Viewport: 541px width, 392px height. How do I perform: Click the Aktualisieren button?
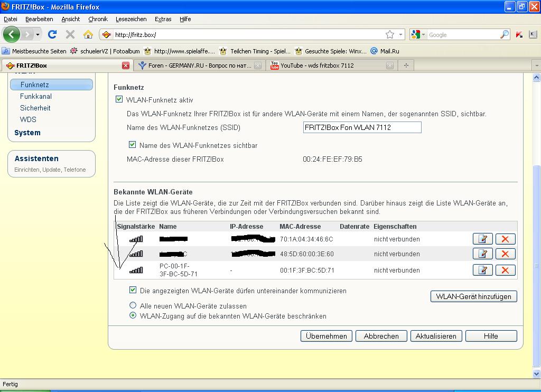(x=436, y=336)
